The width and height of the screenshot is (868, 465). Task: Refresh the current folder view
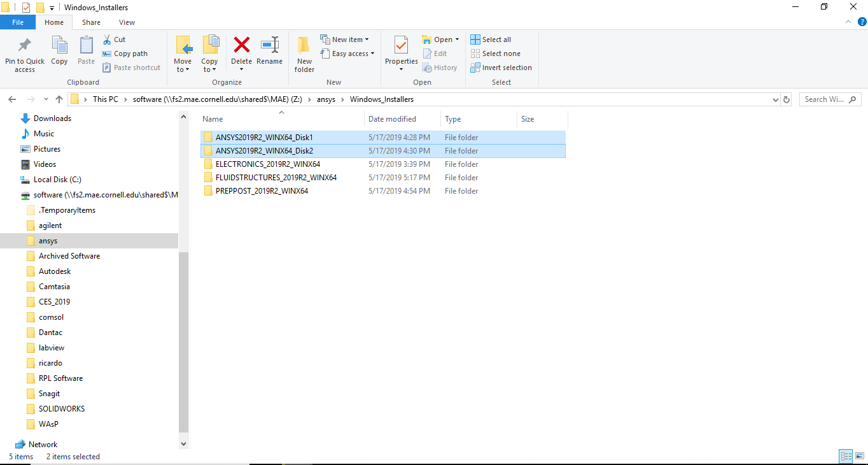pos(787,99)
